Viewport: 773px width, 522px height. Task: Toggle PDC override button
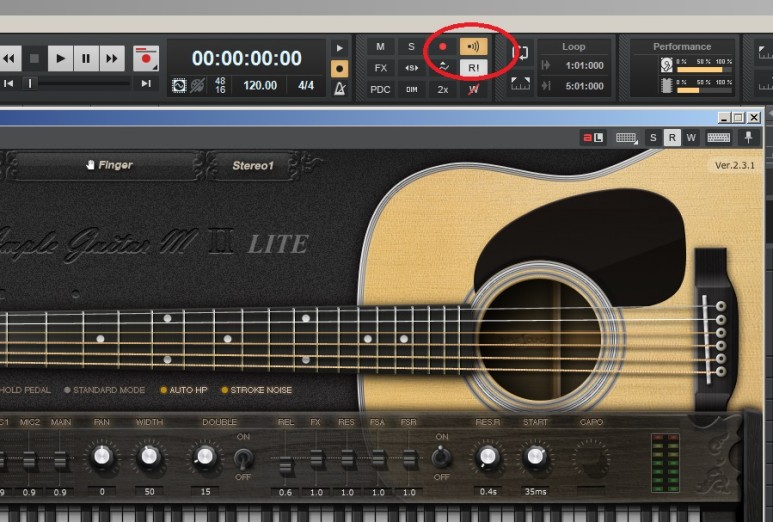pos(380,90)
